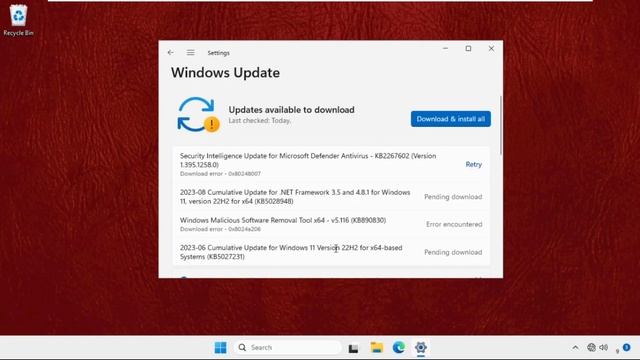Retry the Defender Antivirus security update
Image resolution: width=640 pixels, height=360 pixels.
(x=473, y=164)
